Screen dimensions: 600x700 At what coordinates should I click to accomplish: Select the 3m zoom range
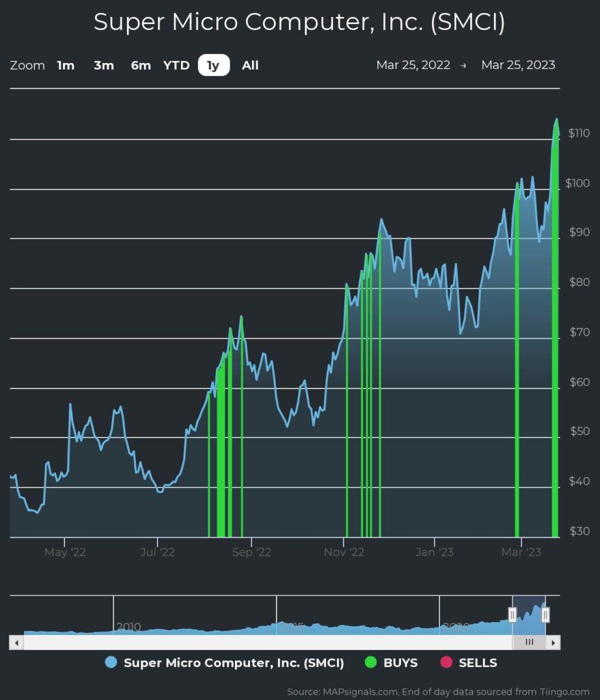click(x=104, y=66)
